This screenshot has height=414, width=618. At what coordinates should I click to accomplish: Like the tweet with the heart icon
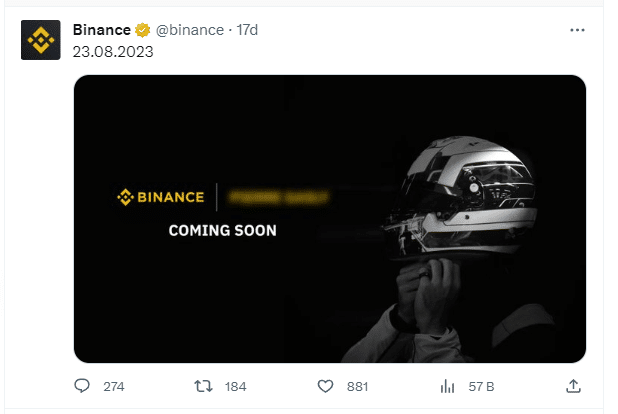pyautogui.click(x=324, y=386)
